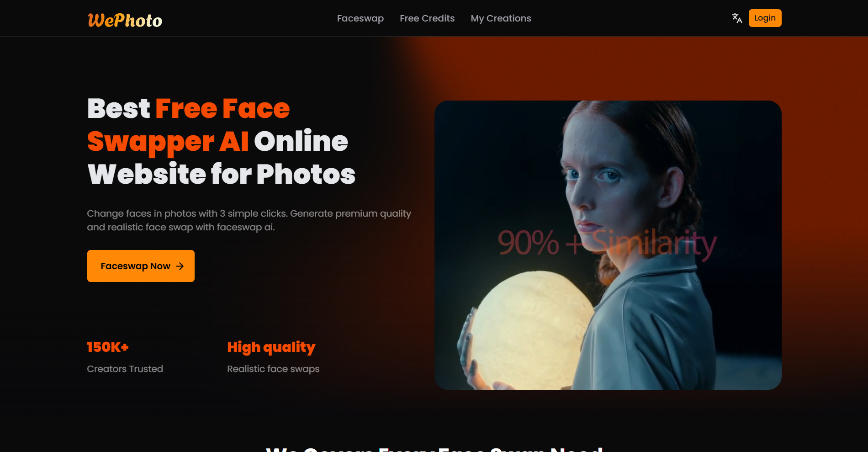The image size is (868, 452).
Task: Click the WePhoto logo
Action: 124,19
